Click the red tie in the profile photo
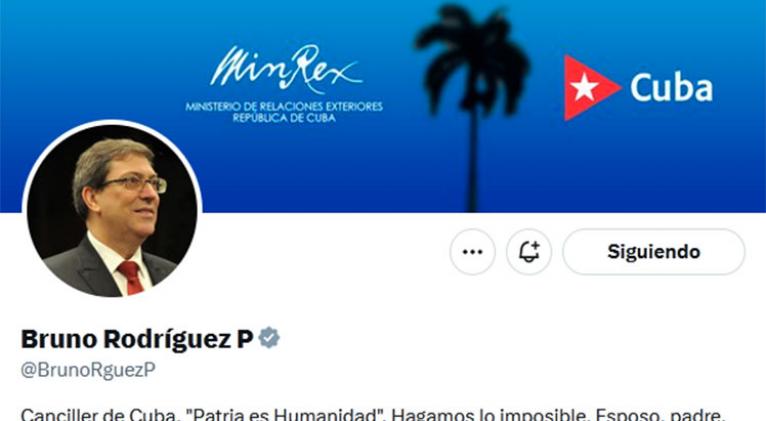This screenshot has height=421, width=766. point(131,277)
